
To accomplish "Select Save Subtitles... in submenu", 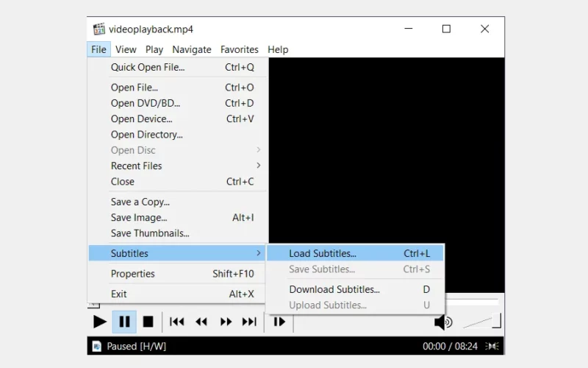I will pyautogui.click(x=355, y=269).
